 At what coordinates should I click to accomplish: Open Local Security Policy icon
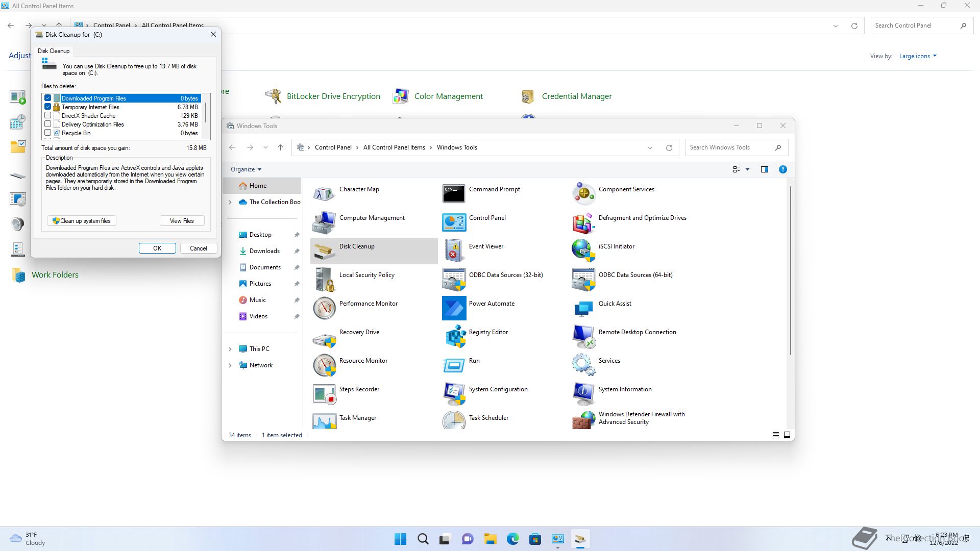[324, 279]
